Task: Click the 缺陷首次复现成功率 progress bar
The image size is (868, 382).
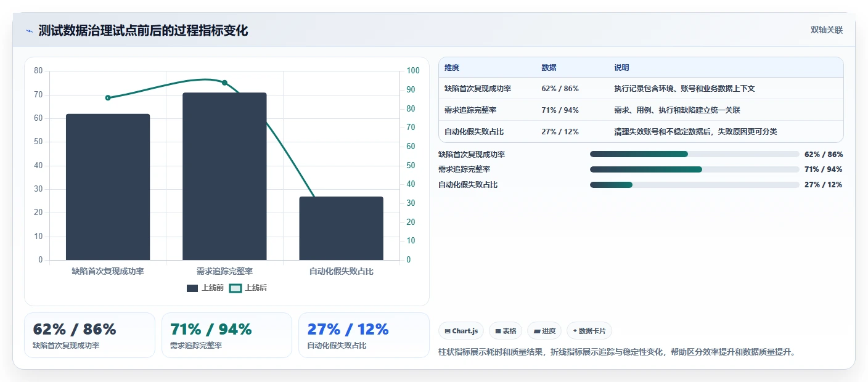Action: tap(695, 154)
